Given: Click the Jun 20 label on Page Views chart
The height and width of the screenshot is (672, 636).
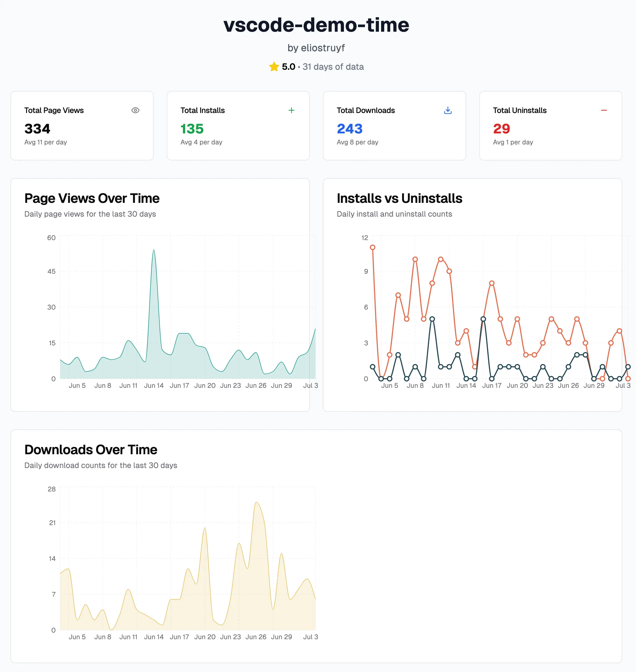Looking at the screenshot, I should pyautogui.click(x=205, y=385).
